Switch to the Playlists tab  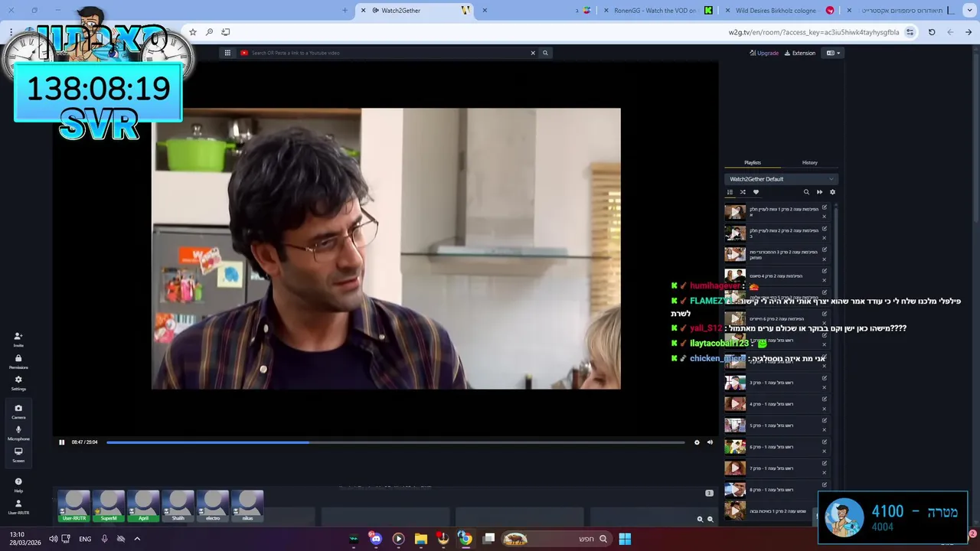point(753,162)
